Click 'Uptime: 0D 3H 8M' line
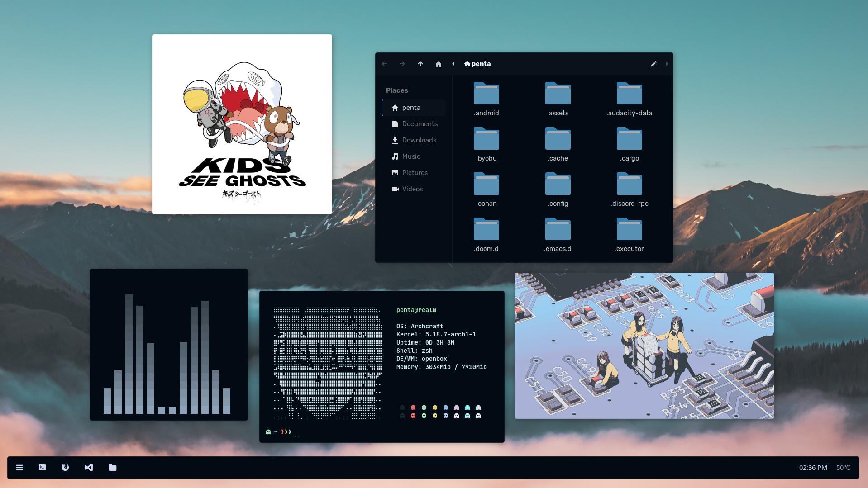The height and width of the screenshot is (488, 868). coord(425,342)
